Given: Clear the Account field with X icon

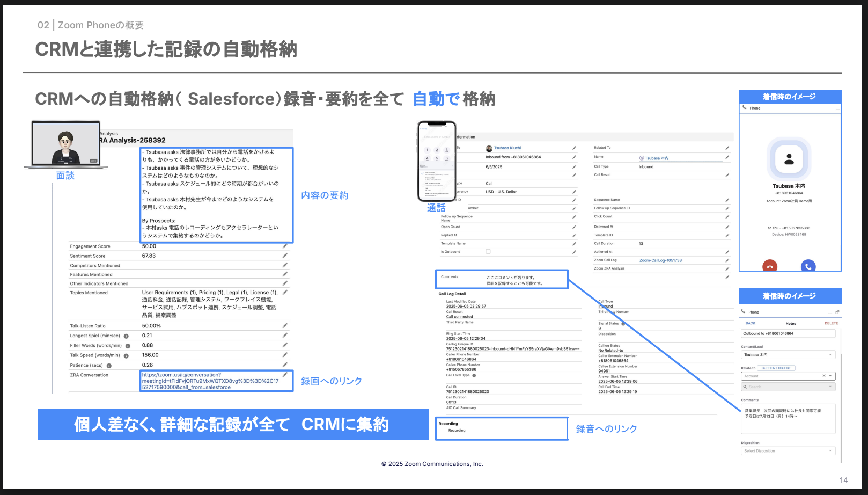Looking at the screenshot, I should (x=824, y=376).
